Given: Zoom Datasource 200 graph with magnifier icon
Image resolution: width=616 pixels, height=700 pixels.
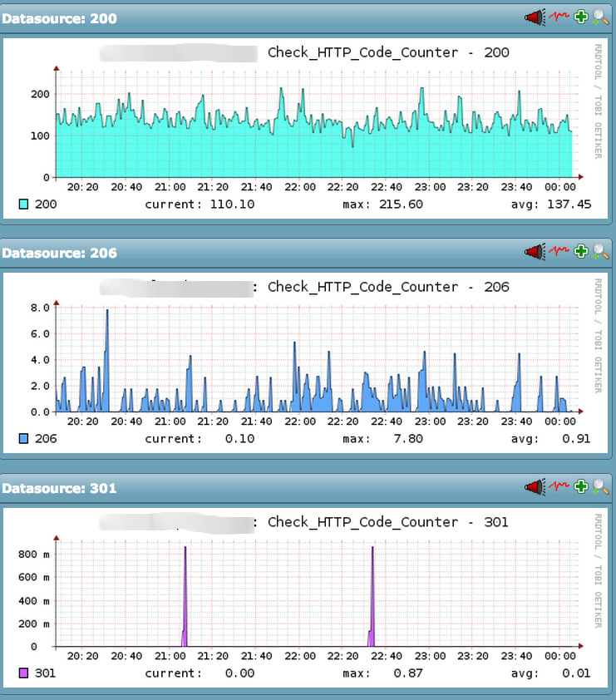Looking at the screenshot, I should click(x=600, y=17).
